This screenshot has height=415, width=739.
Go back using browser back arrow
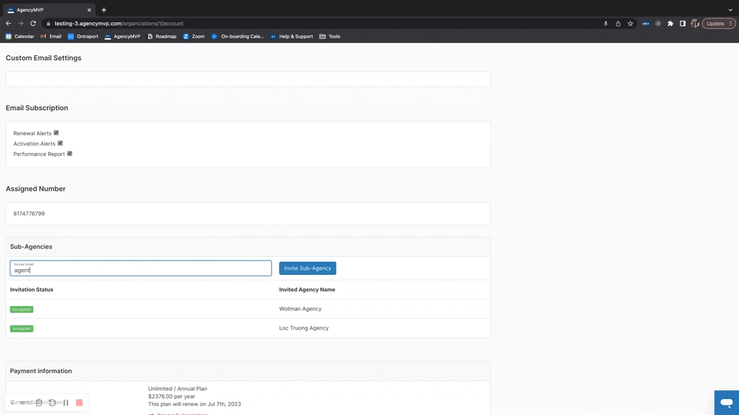click(x=8, y=24)
